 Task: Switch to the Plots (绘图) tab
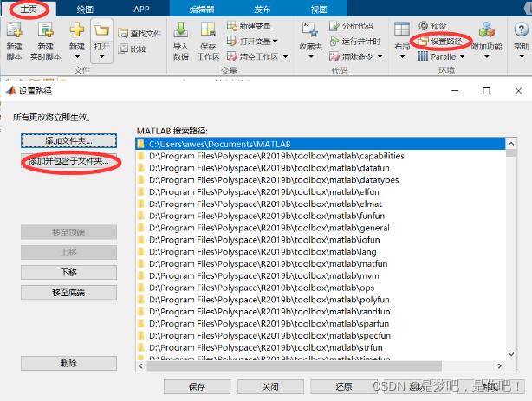coord(85,9)
